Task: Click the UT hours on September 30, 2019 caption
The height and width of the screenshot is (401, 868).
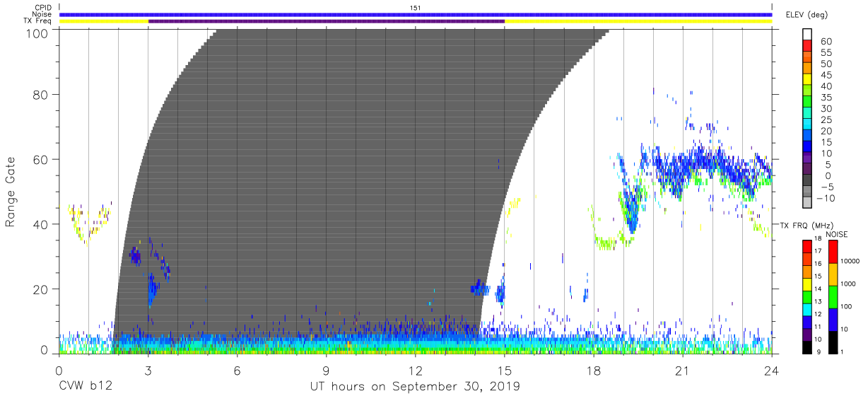Action: [x=415, y=386]
